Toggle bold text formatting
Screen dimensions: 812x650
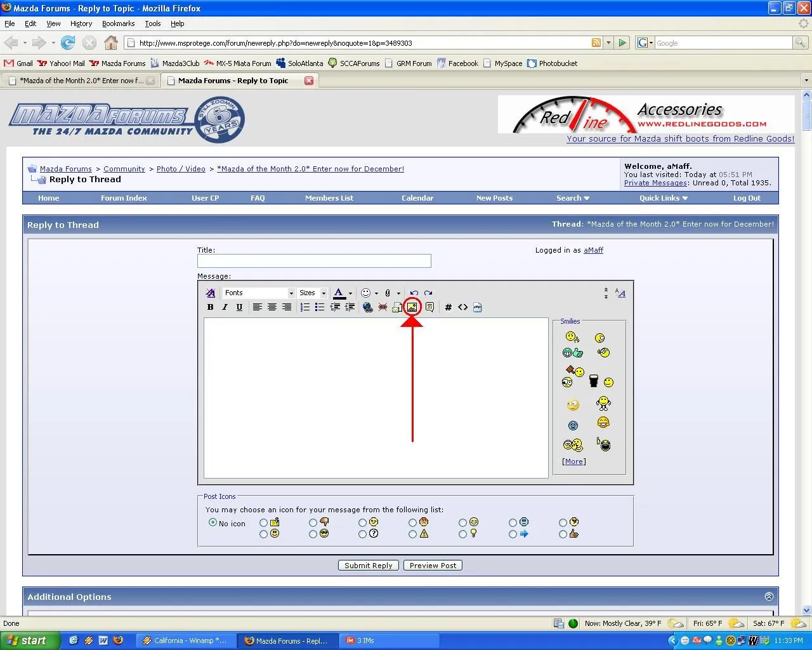pos(210,307)
